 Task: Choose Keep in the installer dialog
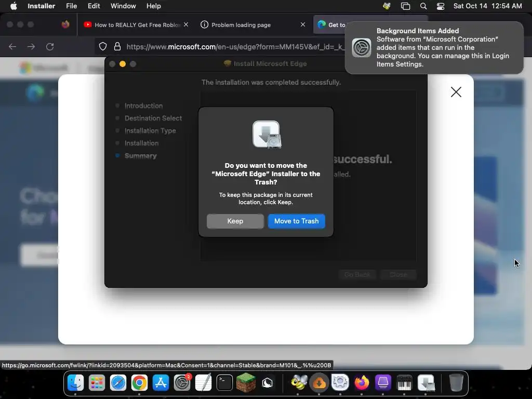coord(235,221)
